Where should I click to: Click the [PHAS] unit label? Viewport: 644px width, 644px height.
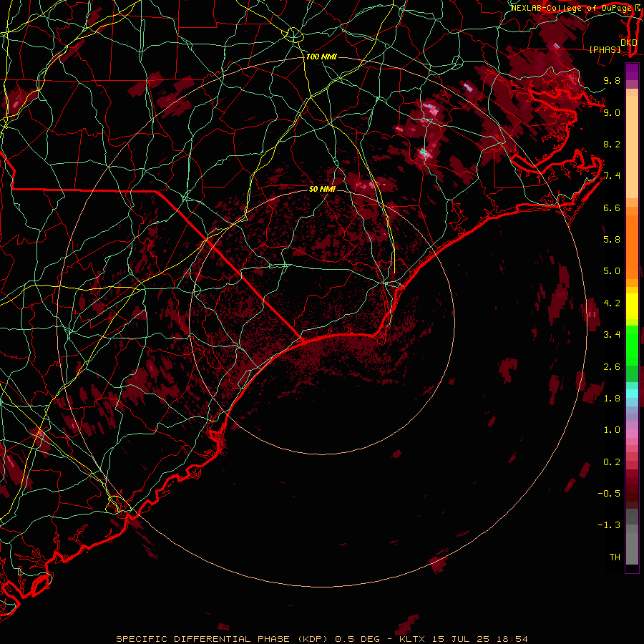coord(605,49)
